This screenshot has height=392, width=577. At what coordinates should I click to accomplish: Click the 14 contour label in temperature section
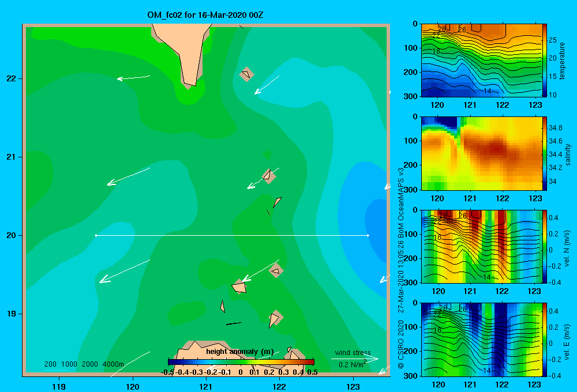click(x=487, y=91)
